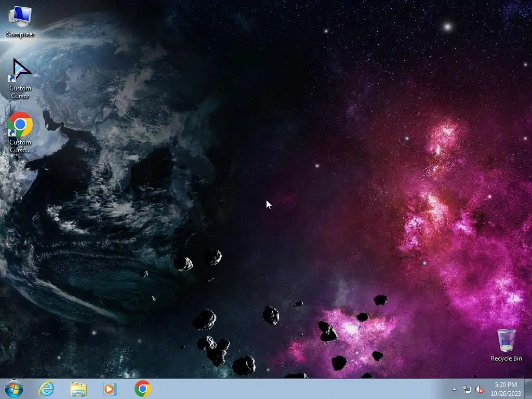Open the muted volume tray icon

(x=480, y=389)
